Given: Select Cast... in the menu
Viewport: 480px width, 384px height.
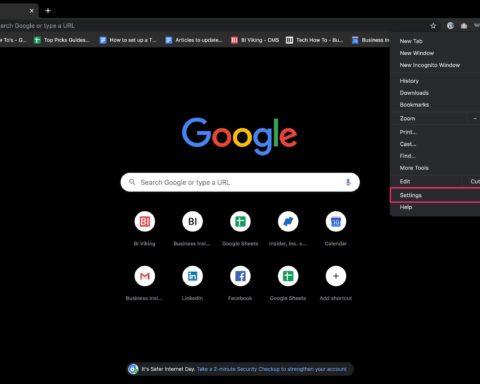Looking at the screenshot, I should tap(435, 144).
